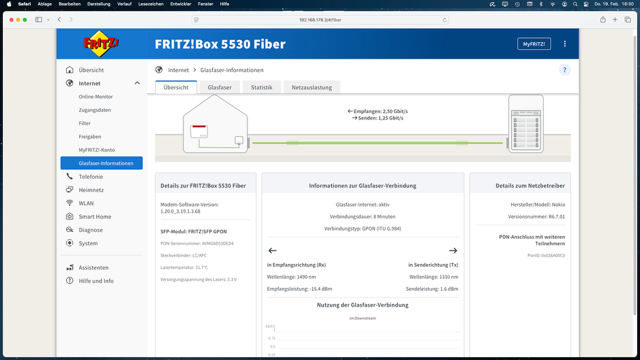Open the Heimnetz menu entry
This screenshot has height=360, width=640.
[91, 190]
